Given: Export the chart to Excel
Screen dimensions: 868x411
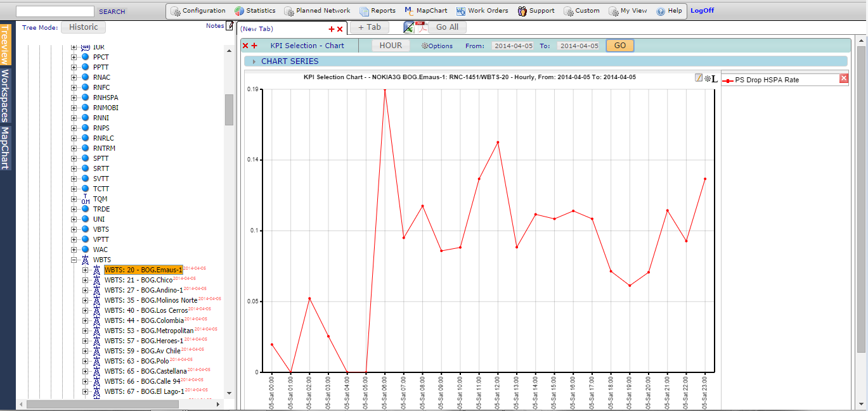Looking at the screenshot, I should click(x=409, y=27).
